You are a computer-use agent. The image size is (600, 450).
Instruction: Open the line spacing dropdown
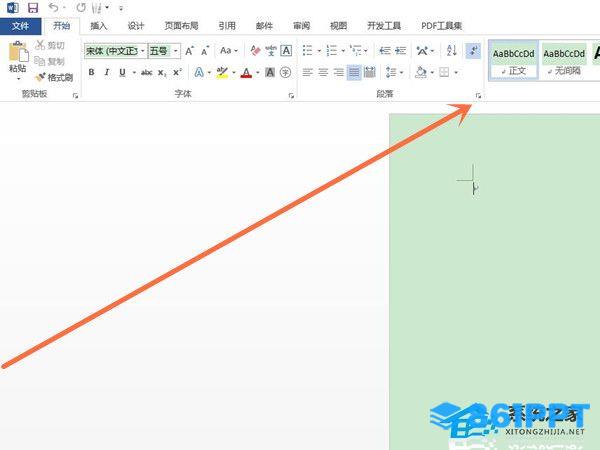(x=395, y=72)
